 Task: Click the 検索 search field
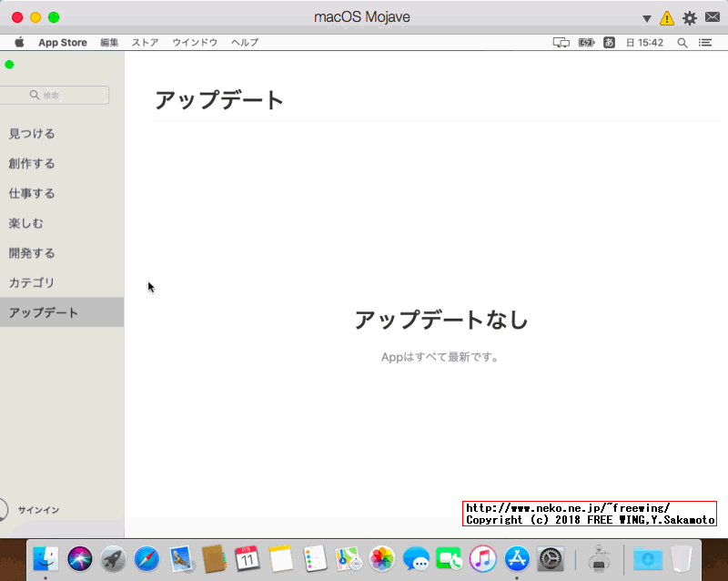pos(55,95)
